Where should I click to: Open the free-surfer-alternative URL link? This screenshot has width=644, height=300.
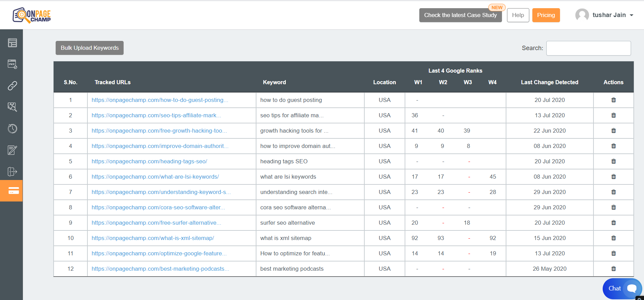(x=156, y=223)
